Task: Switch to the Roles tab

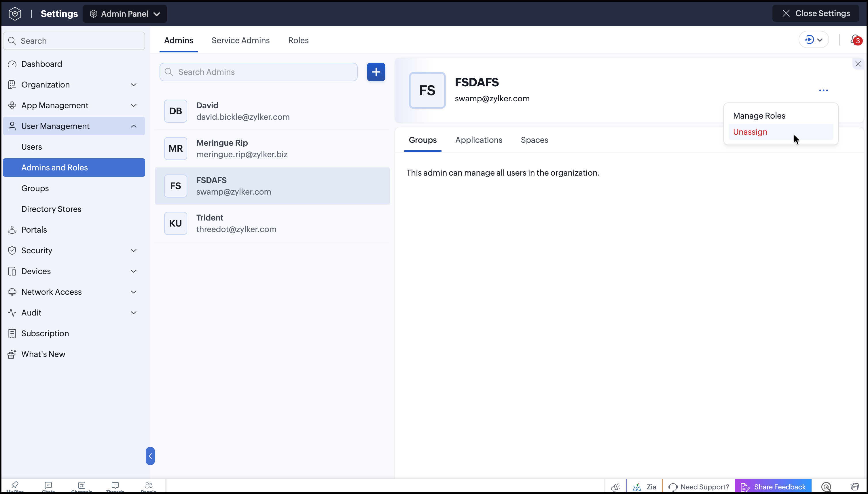Action: tap(298, 40)
